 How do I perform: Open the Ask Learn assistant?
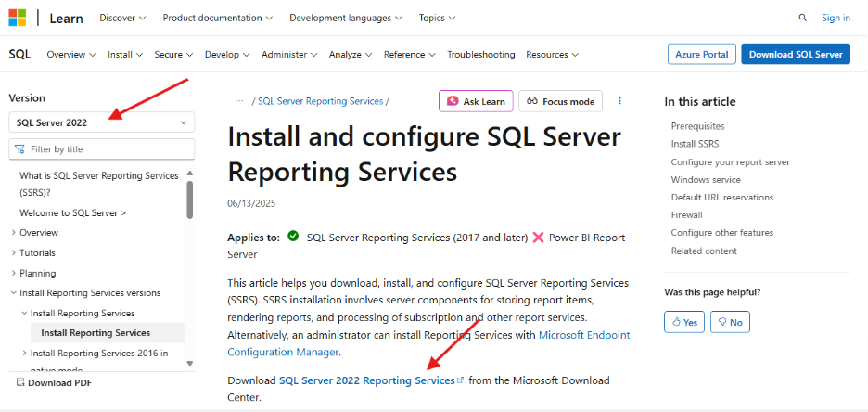pyautogui.click(x=476, y=101)
